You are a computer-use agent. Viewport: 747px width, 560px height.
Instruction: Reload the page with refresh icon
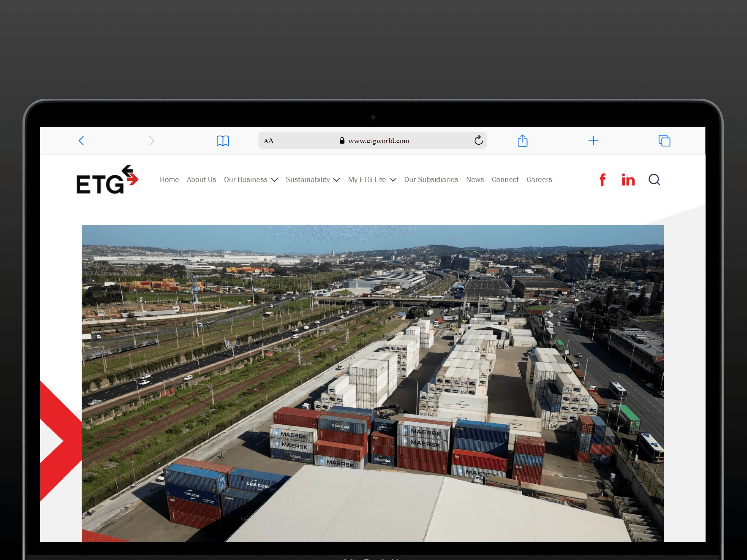(478, 140)
